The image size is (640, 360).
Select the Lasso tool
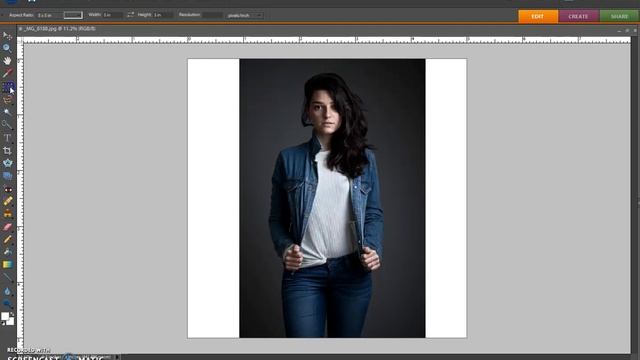click(7, 99)
